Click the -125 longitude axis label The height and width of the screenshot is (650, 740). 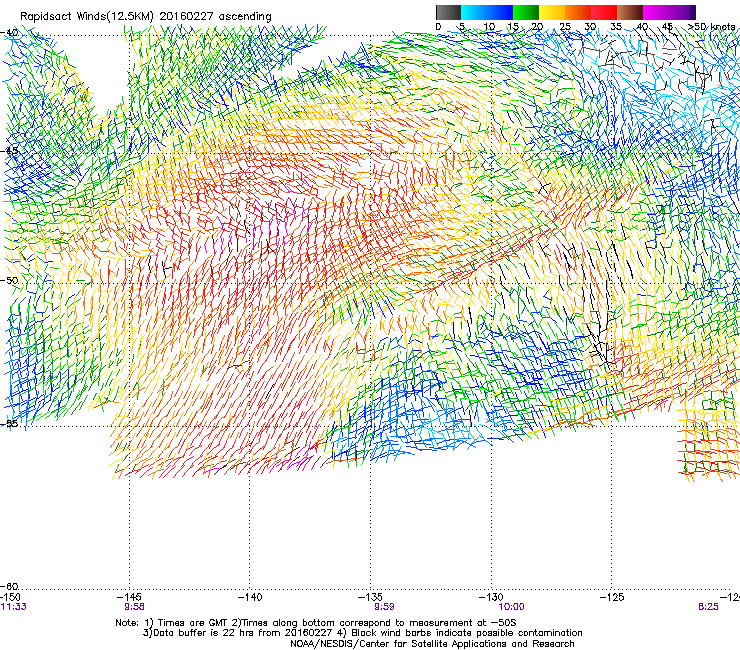612,597
